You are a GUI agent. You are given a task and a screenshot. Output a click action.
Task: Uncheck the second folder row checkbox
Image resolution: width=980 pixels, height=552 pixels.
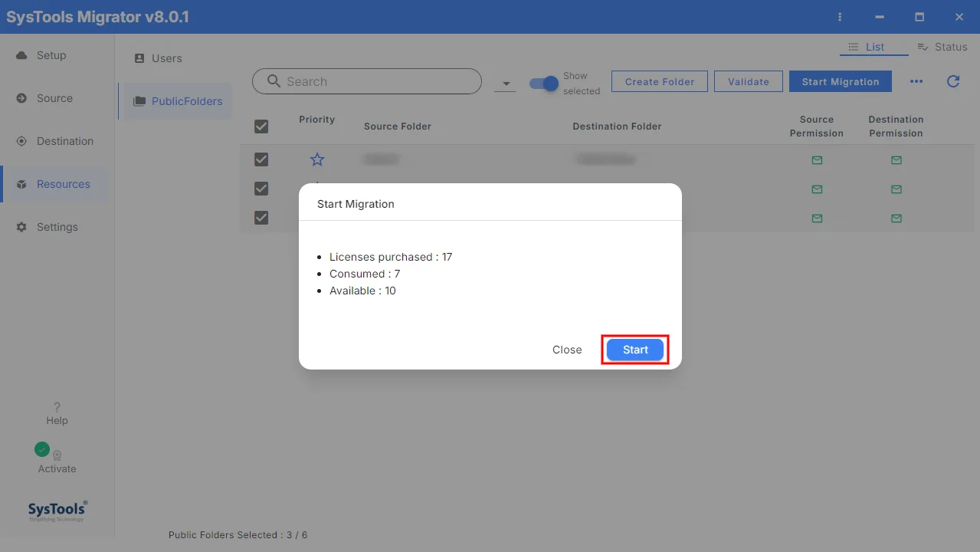tap(261, 189)
